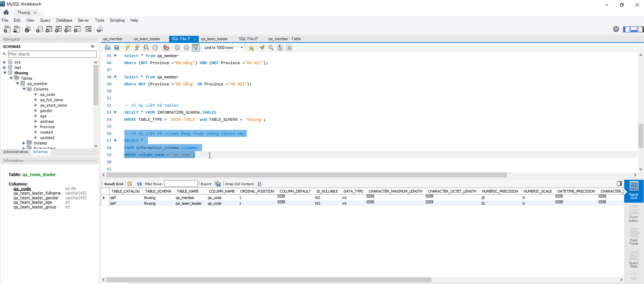Open the object inspector info icon
This screenshot has width=644, height=284.
[x=28, y=29]
